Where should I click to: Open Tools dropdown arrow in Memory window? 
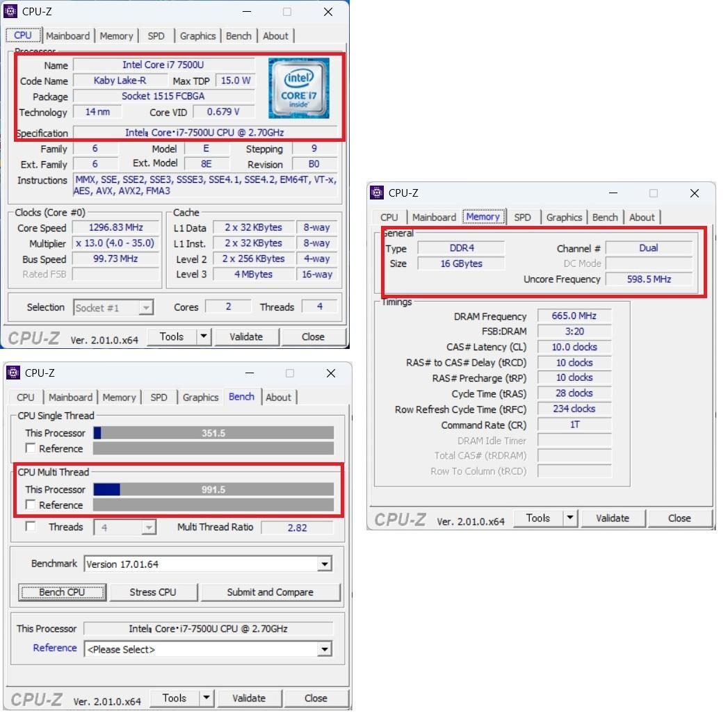pyautogui.click(x=570, y=518)
